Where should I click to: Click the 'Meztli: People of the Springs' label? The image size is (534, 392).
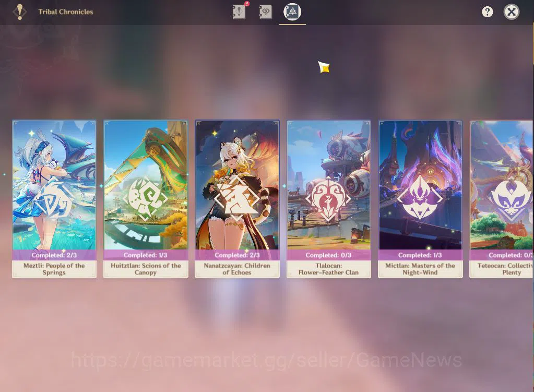click(54, 269)
